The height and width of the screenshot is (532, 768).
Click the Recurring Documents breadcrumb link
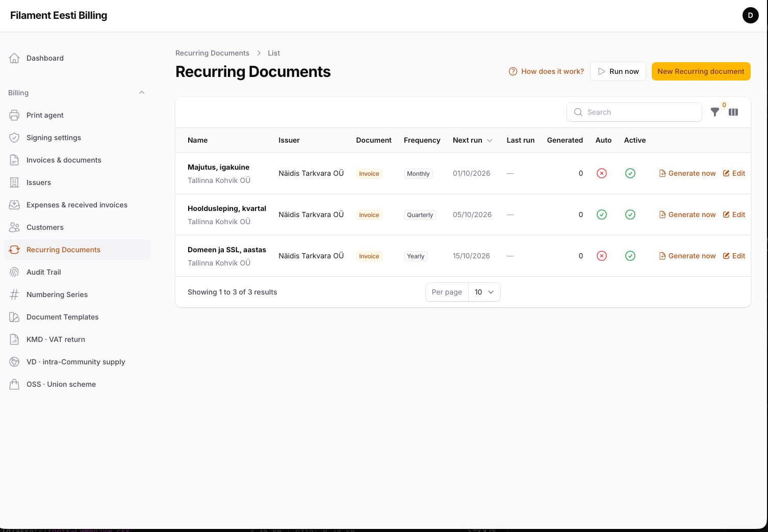(x=212, y=53)
